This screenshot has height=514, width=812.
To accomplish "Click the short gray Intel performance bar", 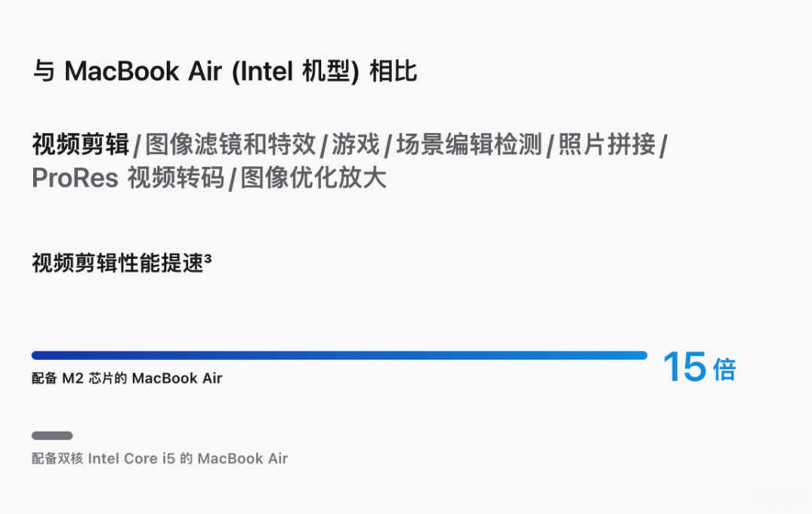I will [52, 436].
